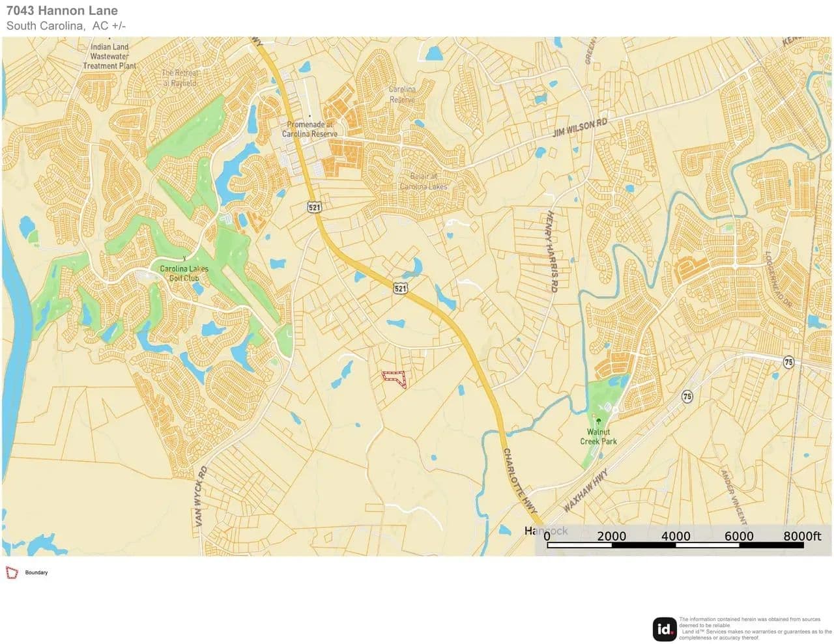Click the Boundary legend text

[36, 573]
